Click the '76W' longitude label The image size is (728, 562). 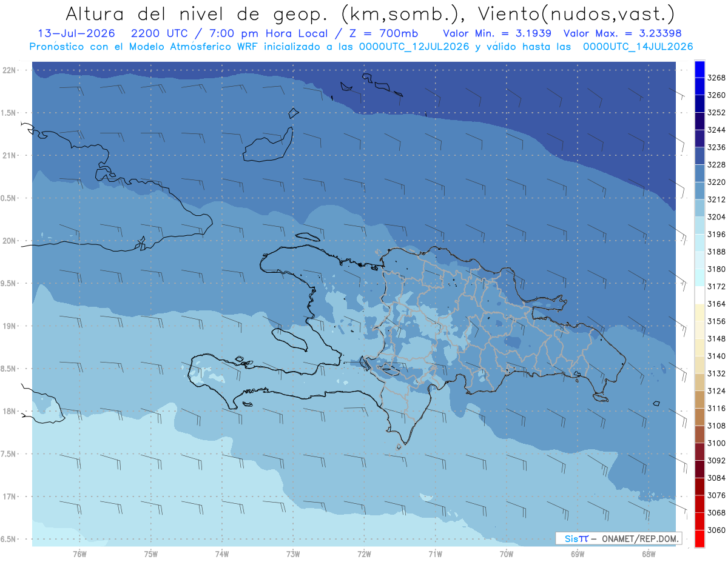point(79,554)
